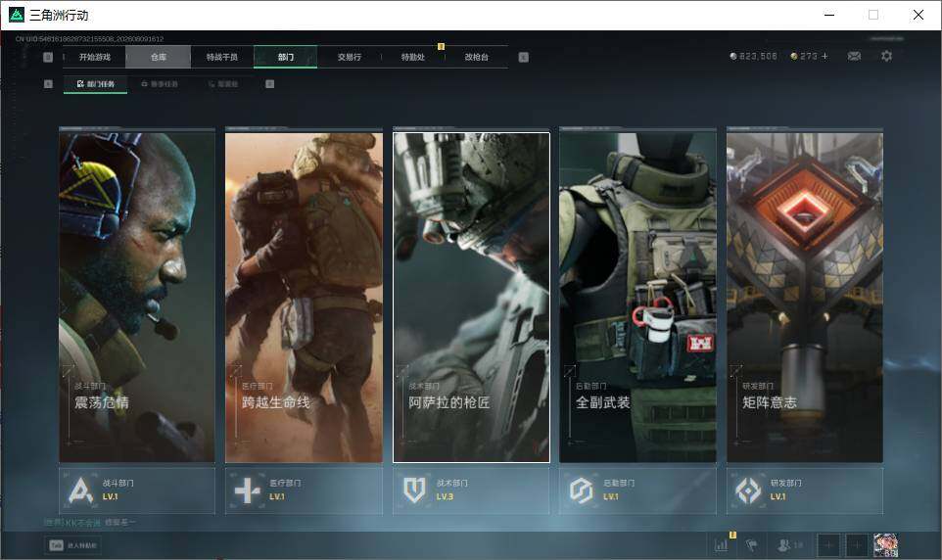Viewport: 942px width, 560px height.
Task: Open the statistics bar chart icon
Action: (x=721, y=545)
